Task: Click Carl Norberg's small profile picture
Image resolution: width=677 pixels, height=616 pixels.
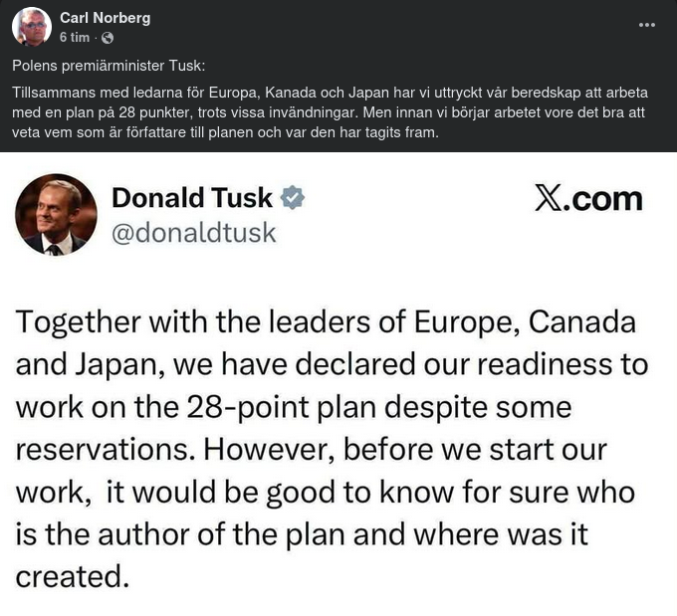Action: click(x=32, y=27)
